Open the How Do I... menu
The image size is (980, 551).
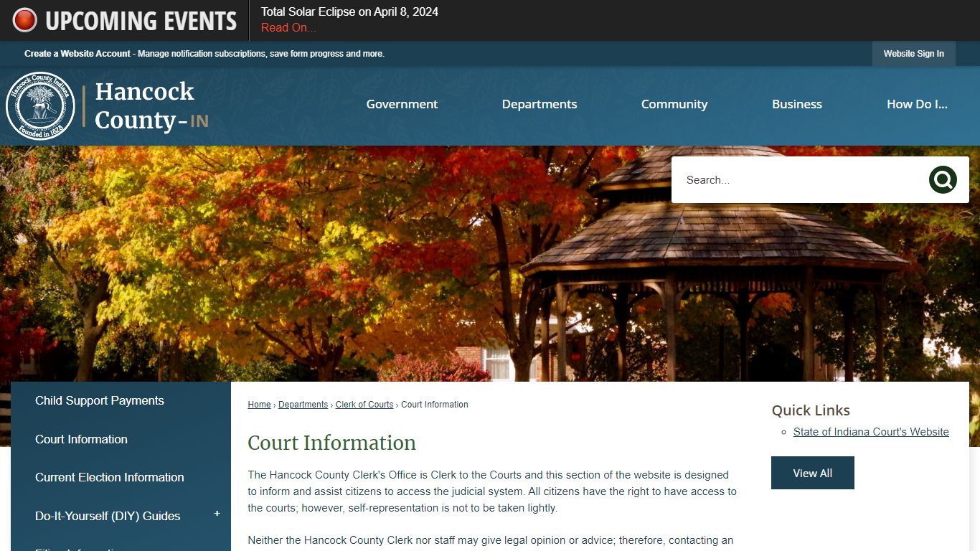[917, 104]
